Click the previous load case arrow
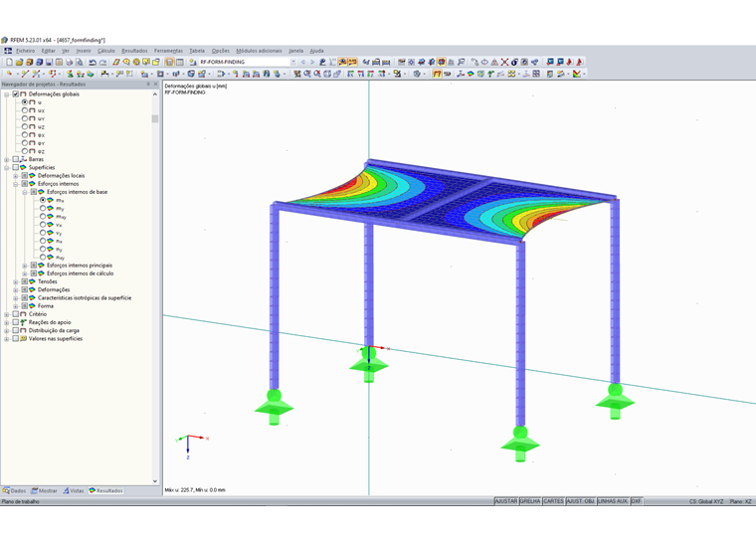Viewport: 756px width, 542px height. coord(302,62)
